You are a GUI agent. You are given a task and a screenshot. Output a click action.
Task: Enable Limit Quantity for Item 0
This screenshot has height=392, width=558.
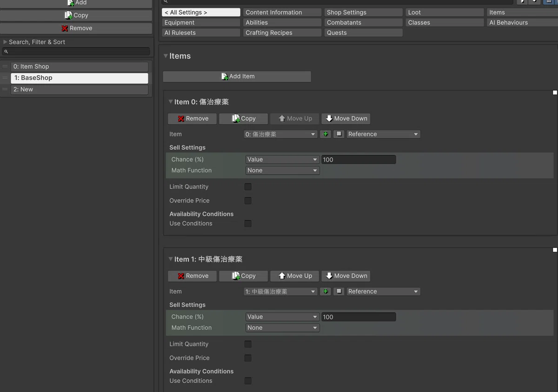(x=248, y=187)
